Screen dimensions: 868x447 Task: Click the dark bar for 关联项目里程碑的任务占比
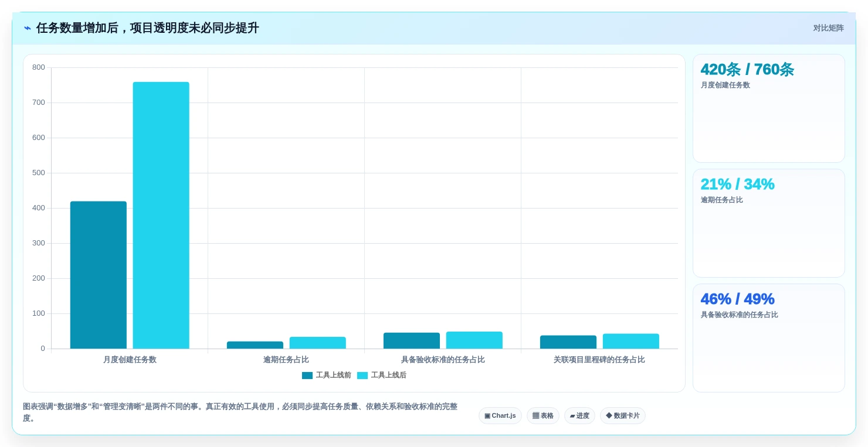pyautogui.click(x=568, y=342)
